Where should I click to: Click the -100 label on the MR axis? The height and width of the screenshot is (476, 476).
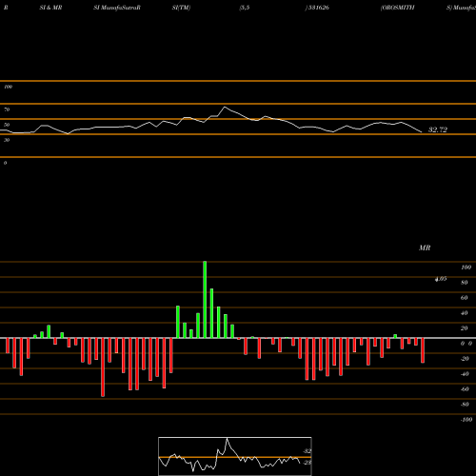point(466,420)
